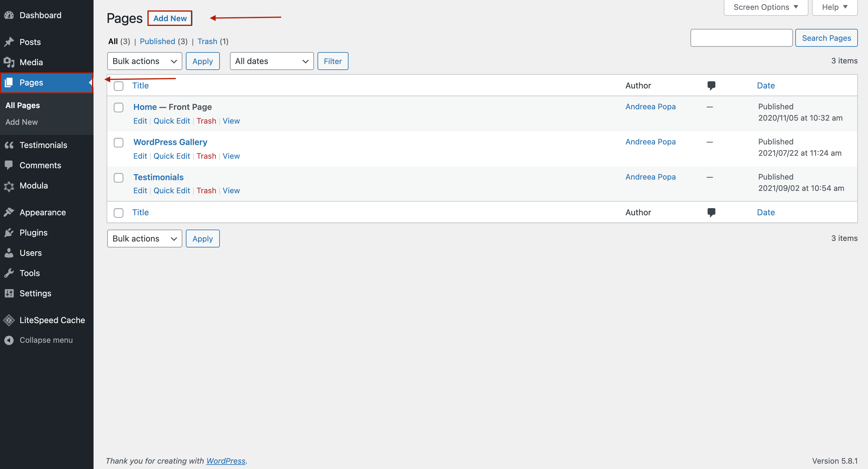Click the Search Pages button

[x=826, y=38]
